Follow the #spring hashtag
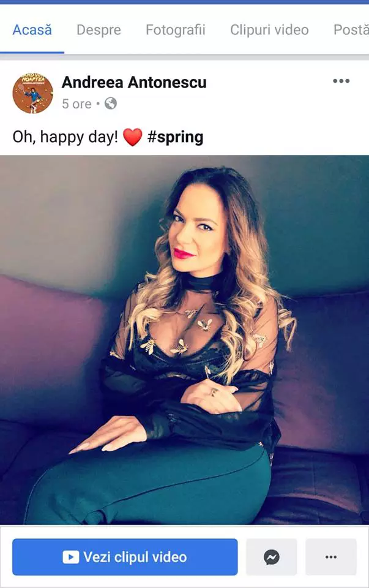This screenshot has height=588, width=369. 176,137
